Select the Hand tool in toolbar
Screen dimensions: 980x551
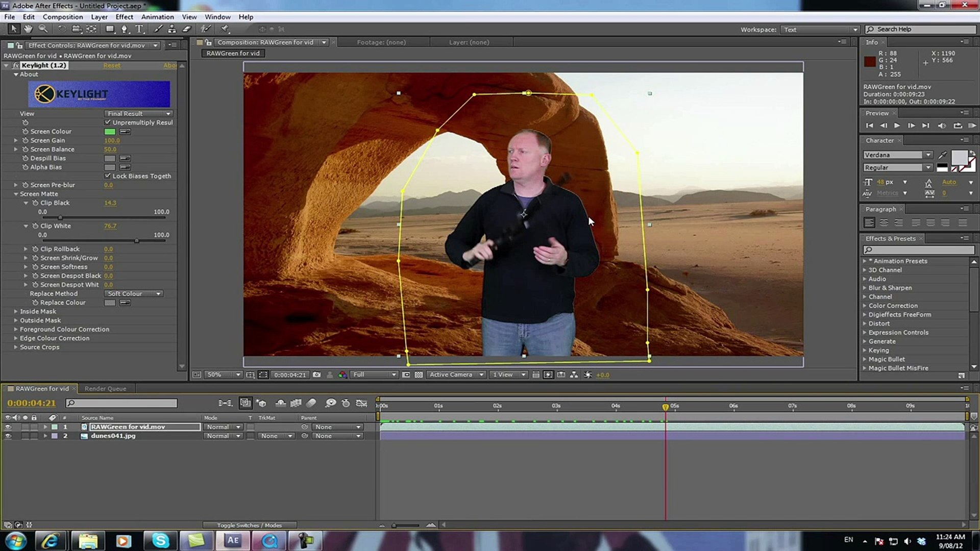click(x=28, y=29)
